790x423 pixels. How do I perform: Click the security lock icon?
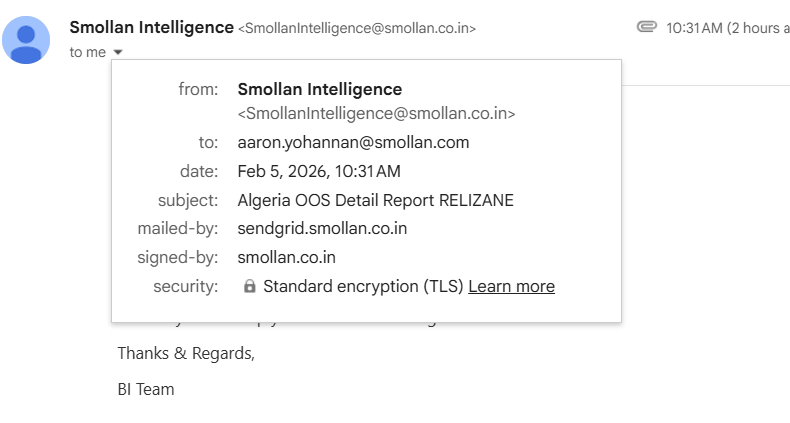click(249, 287)
